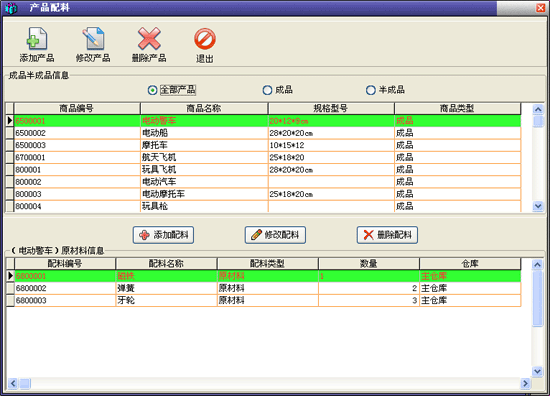The height and width of the screenshot is (396, 550).
Task: Close the 产品配料 window
Action: pyautogui.click(x=541, y=8)
